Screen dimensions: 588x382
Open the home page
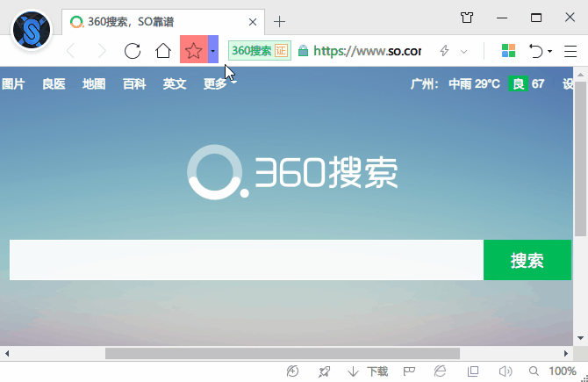pos(163,50)
